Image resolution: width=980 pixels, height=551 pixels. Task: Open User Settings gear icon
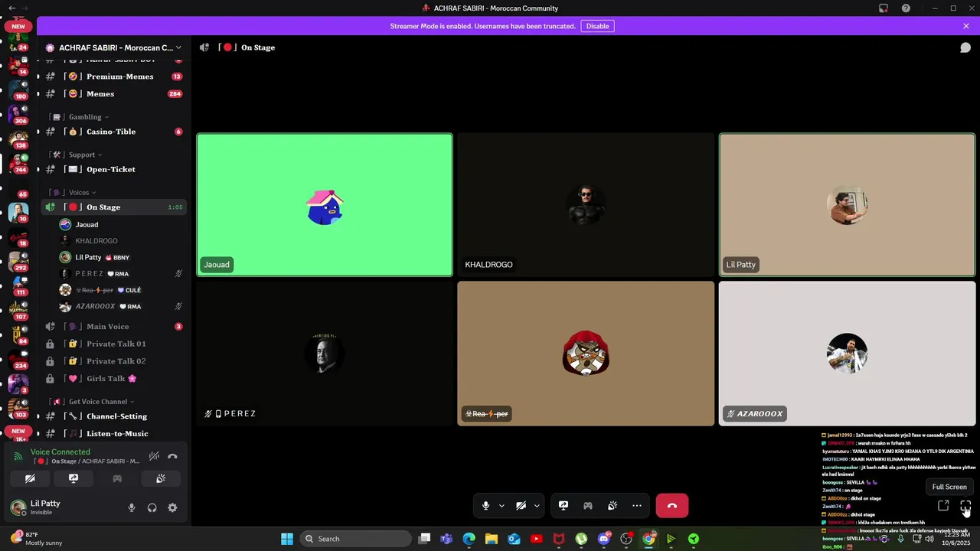[172, 507]
